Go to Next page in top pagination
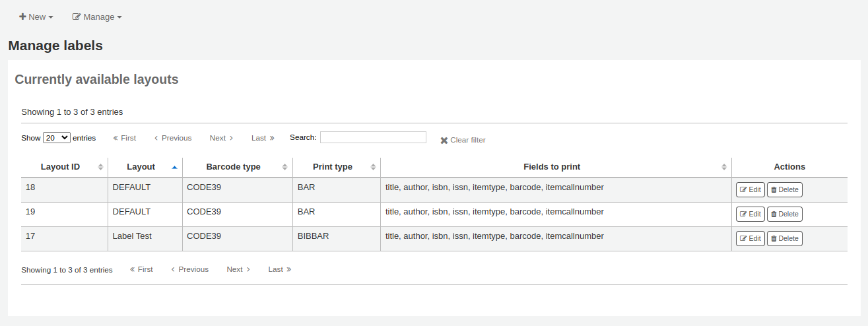868x326 pixels. (x=221, y=138)
